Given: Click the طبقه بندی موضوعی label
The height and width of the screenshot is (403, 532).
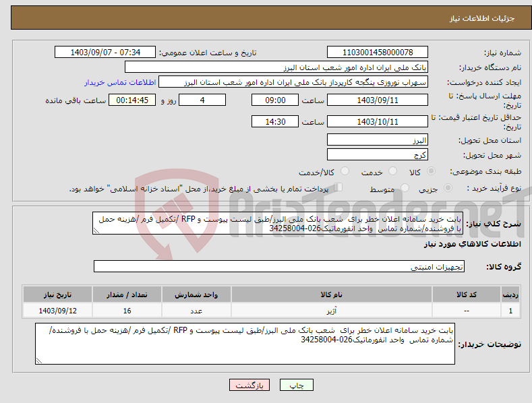Looking at the screenshot, I should (x=485, y=171).
